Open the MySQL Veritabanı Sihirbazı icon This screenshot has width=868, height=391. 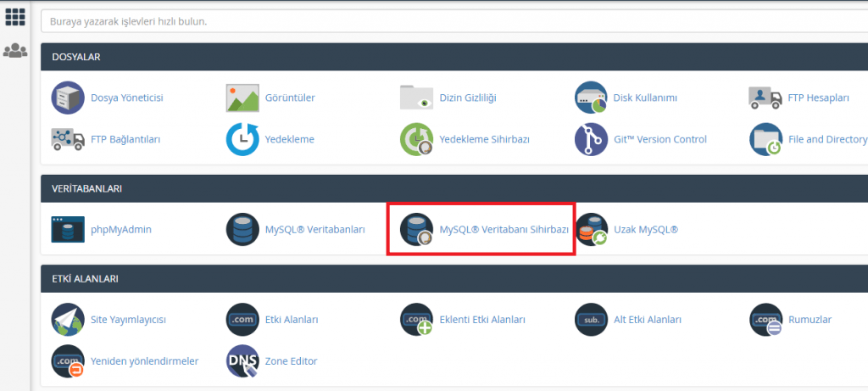pos(417,229)
